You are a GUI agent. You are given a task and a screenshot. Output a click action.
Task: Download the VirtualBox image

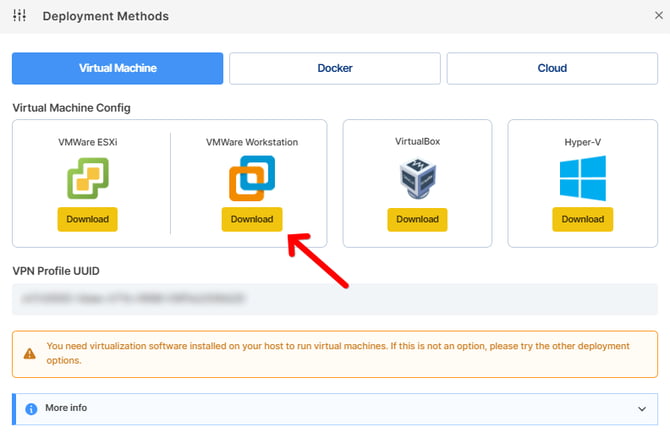[417, 219]
